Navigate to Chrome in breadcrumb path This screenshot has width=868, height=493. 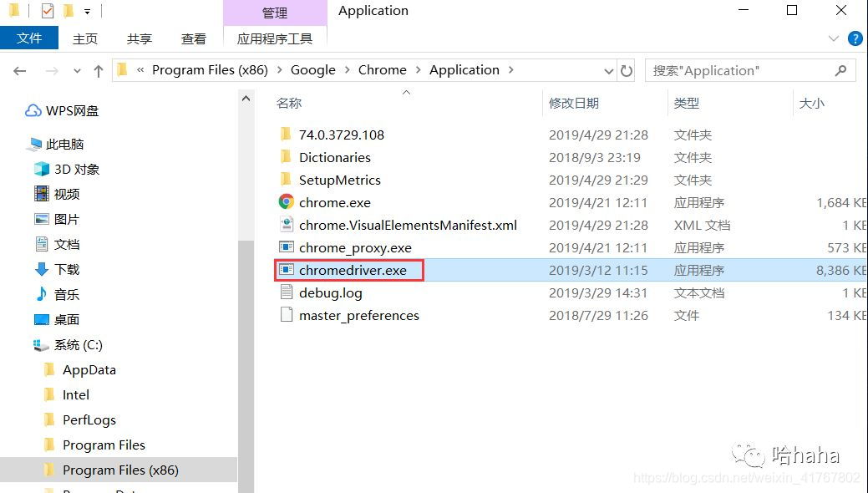pos(382,70)
